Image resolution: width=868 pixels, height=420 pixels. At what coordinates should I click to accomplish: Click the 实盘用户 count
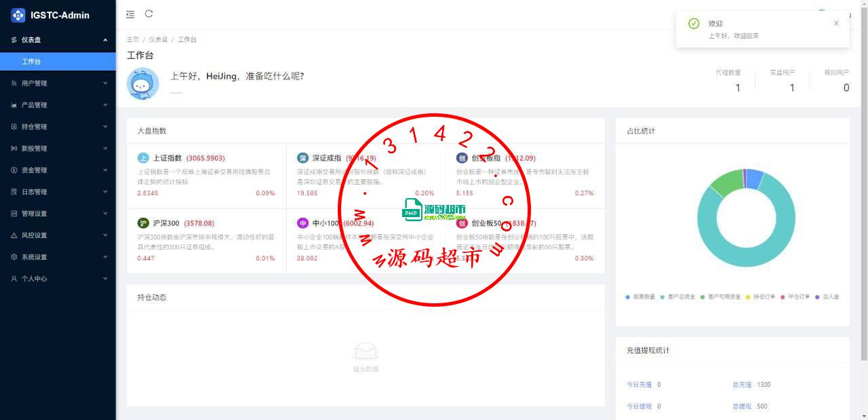pyautogui.click(x=792, y=88)
